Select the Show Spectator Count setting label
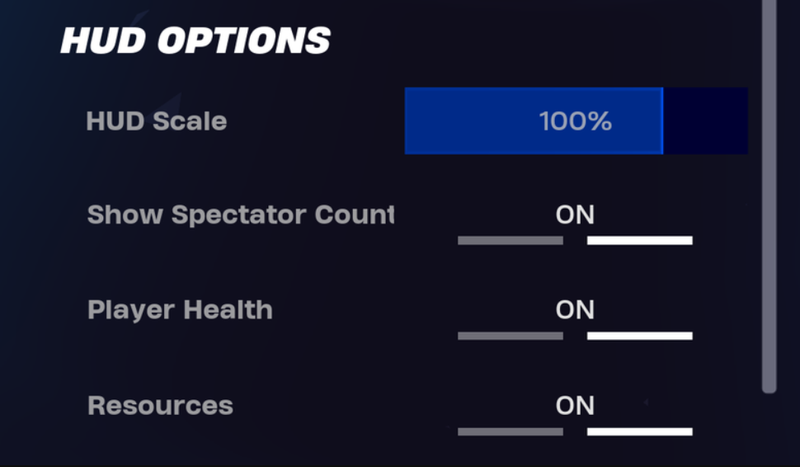 240,215
